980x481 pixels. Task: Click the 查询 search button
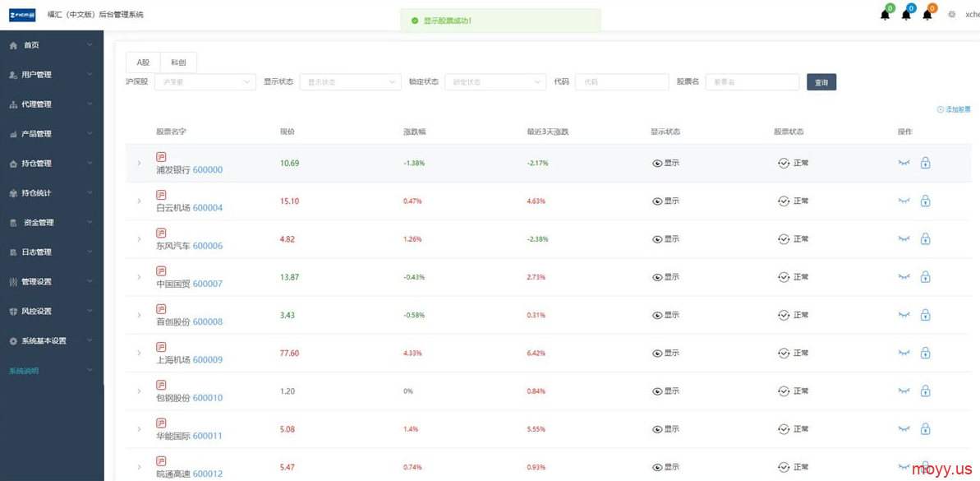(821, 82)
